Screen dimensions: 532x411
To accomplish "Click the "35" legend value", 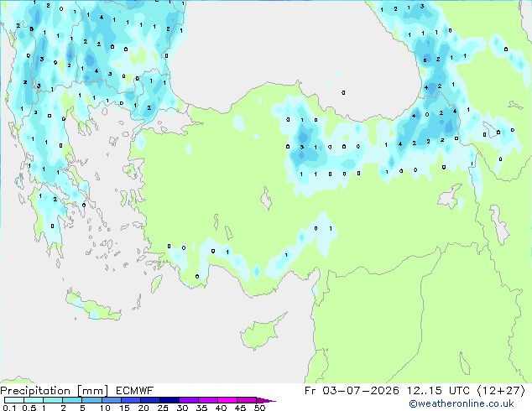I will coord(201,408).
